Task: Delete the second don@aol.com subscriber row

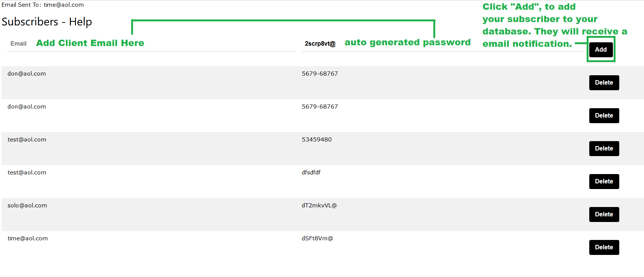Action: pos(604,116)
